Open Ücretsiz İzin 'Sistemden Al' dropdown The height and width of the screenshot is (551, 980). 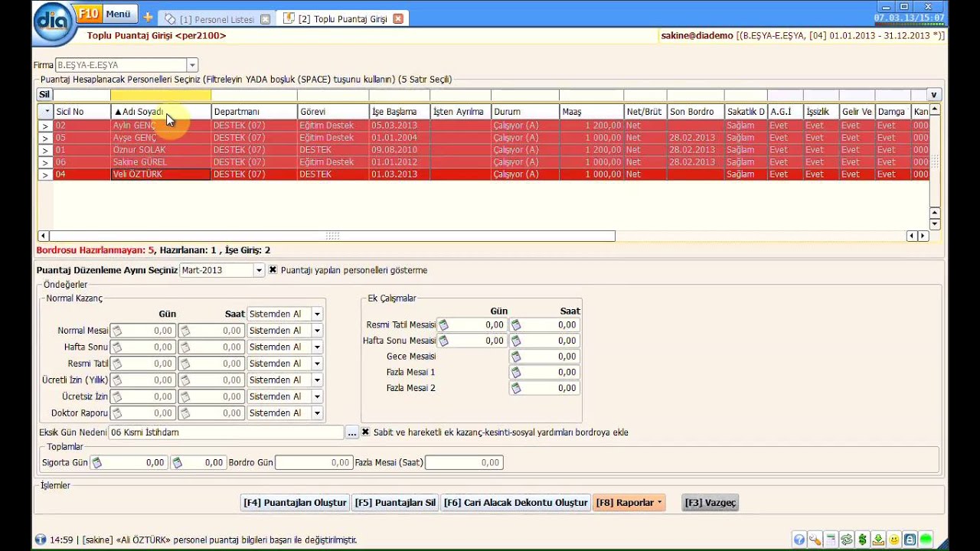[317, 396]
